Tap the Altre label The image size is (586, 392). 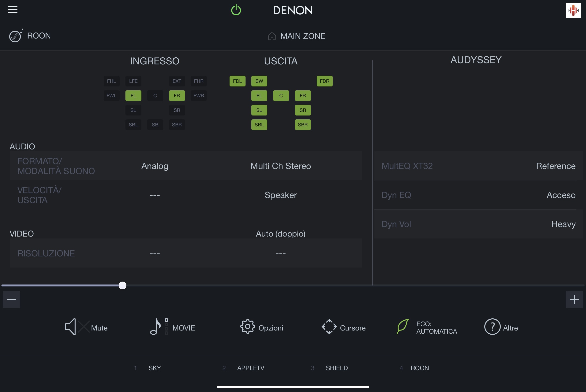tap(510, 328)
